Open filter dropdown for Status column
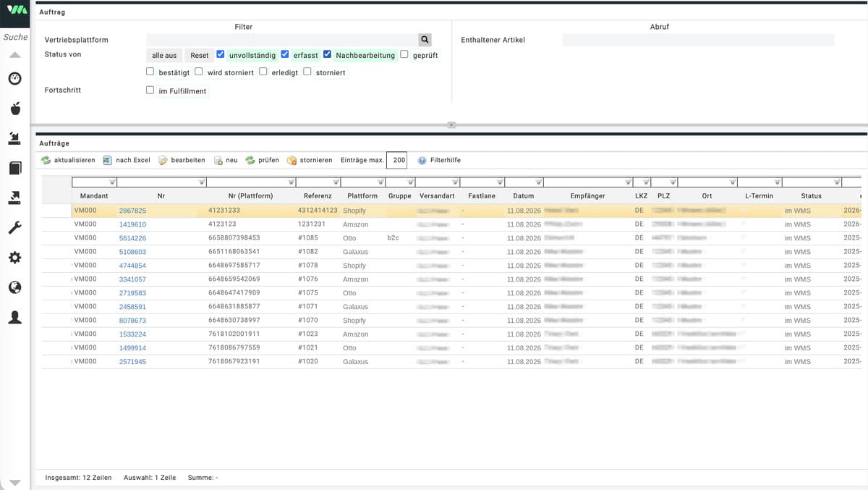The height and width of the screenshot is (490, 868). pyautogui.click(x=838, y=182)
